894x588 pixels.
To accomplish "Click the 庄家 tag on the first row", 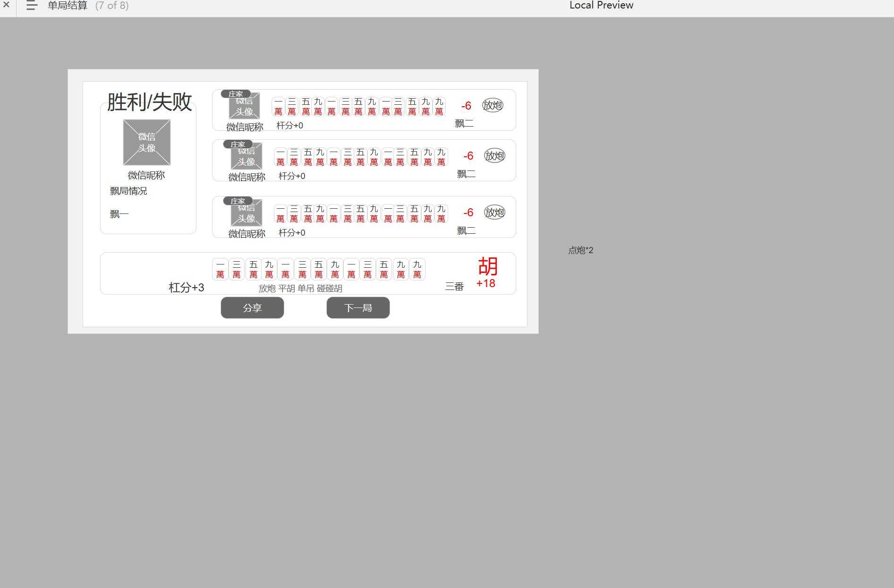I will [236, 94].
